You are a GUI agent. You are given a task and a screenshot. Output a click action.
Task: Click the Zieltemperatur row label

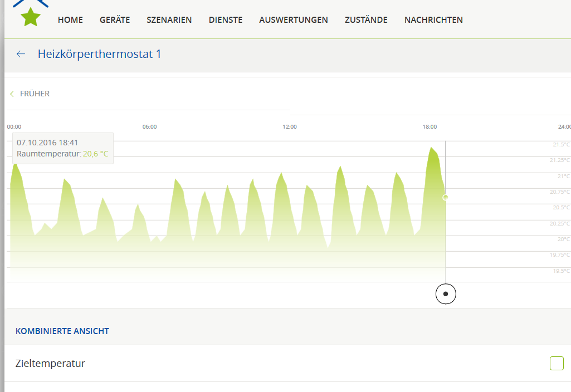[x=50, y=364]
